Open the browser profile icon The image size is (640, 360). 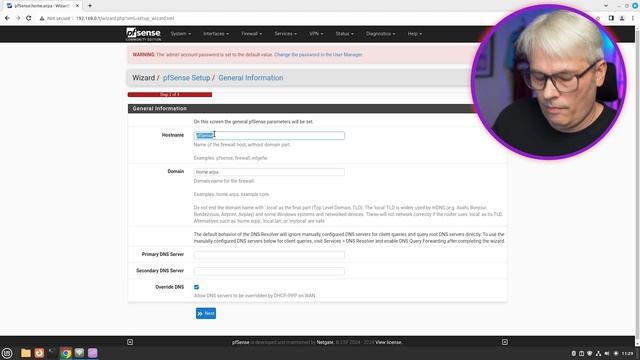pos(622,18)
